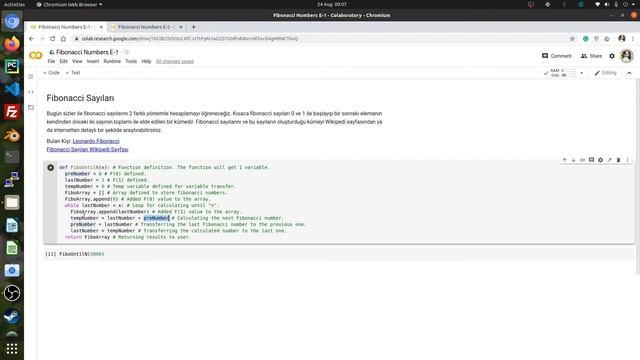Click the notebook title Fibonacci Numbers E-1
The height and width of the screenshot is (360, 640).
point(87,52)
